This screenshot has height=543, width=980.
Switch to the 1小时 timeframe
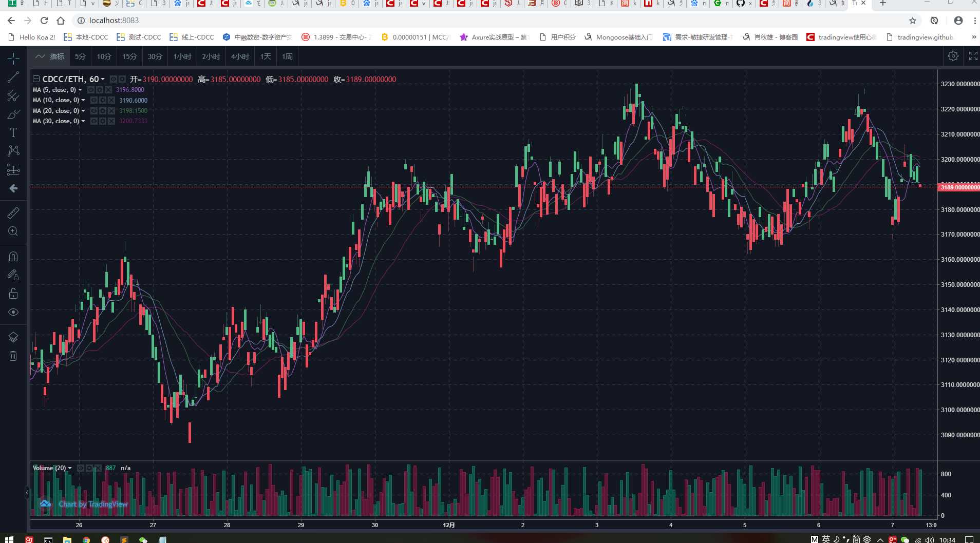(x=182, y=56)
